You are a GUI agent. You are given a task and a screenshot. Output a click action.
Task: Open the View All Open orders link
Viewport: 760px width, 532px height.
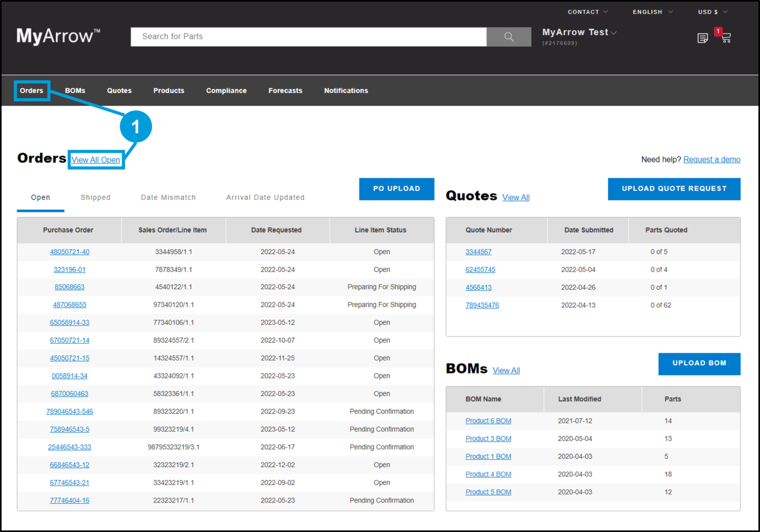coord(96,160)
